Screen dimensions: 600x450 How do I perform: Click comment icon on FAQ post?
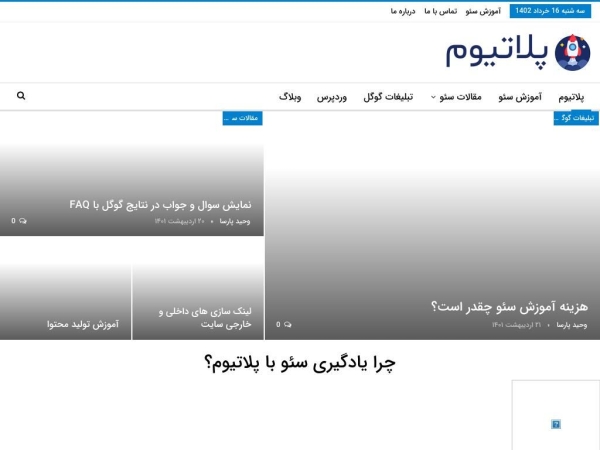tap(23, 221)
